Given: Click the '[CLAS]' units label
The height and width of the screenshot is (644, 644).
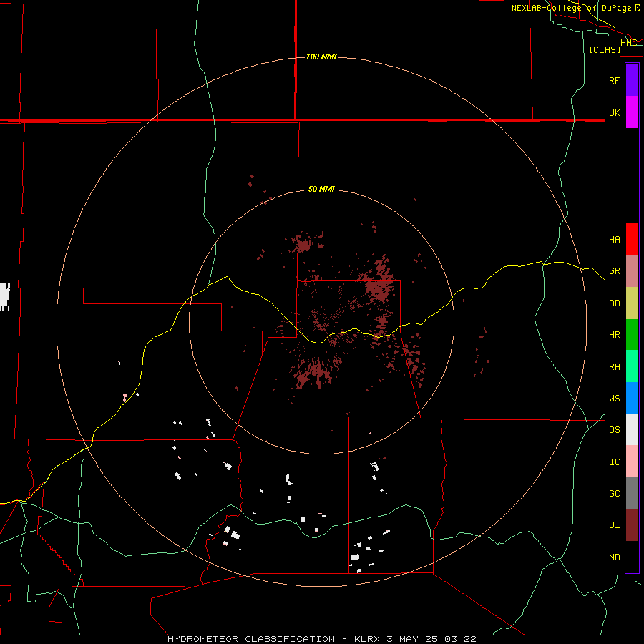Looking at the screenshot, I should point(605,49).
